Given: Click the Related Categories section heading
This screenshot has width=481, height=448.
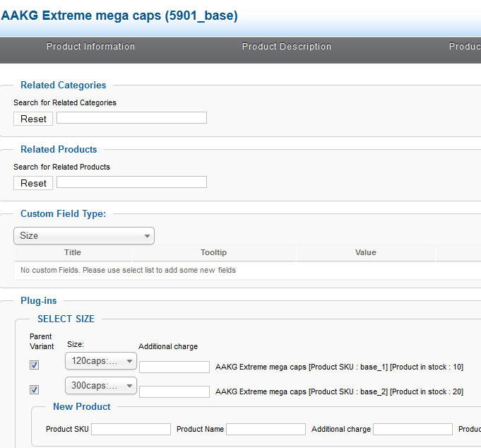Looking at the screenshot, I should pyautogui.click(x=63, y=85).
